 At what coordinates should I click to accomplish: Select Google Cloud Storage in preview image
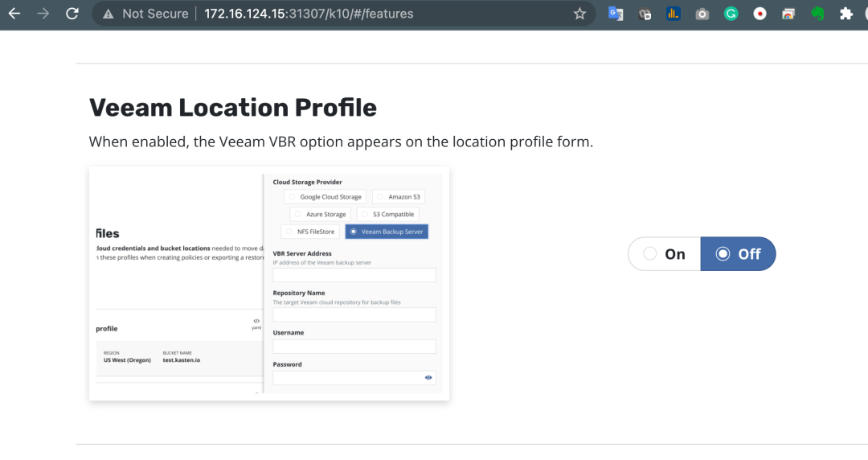pyautogui.click(x=325, y=197)
